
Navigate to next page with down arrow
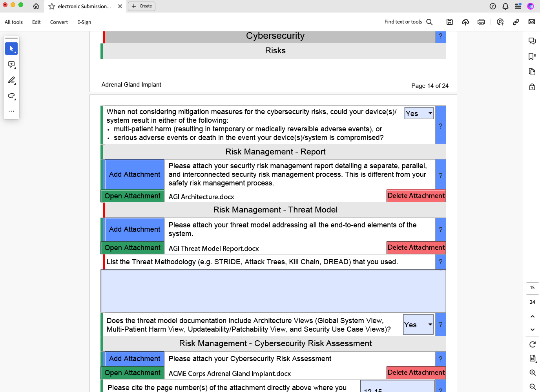pyautogui.click(x=533, y=329)
